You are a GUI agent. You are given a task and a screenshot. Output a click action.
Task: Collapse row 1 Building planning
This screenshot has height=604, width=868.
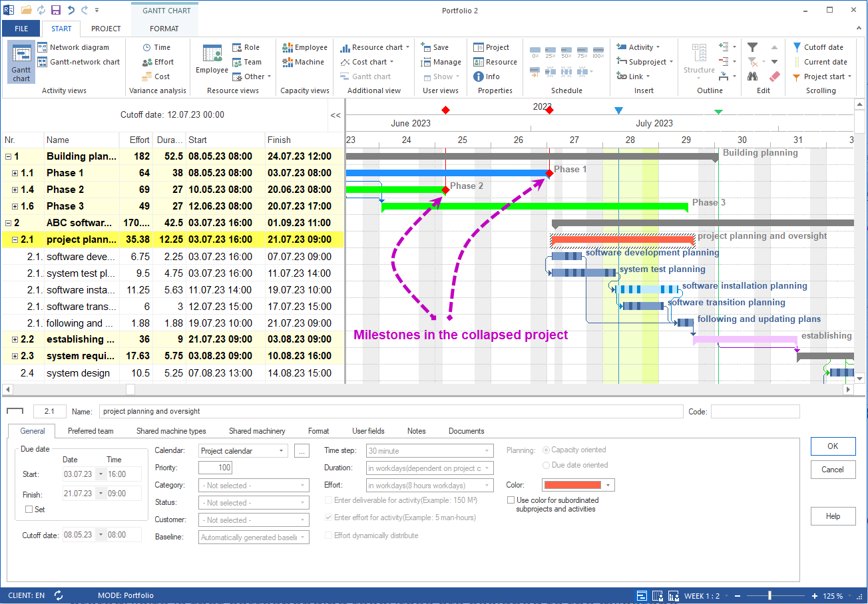8,156
